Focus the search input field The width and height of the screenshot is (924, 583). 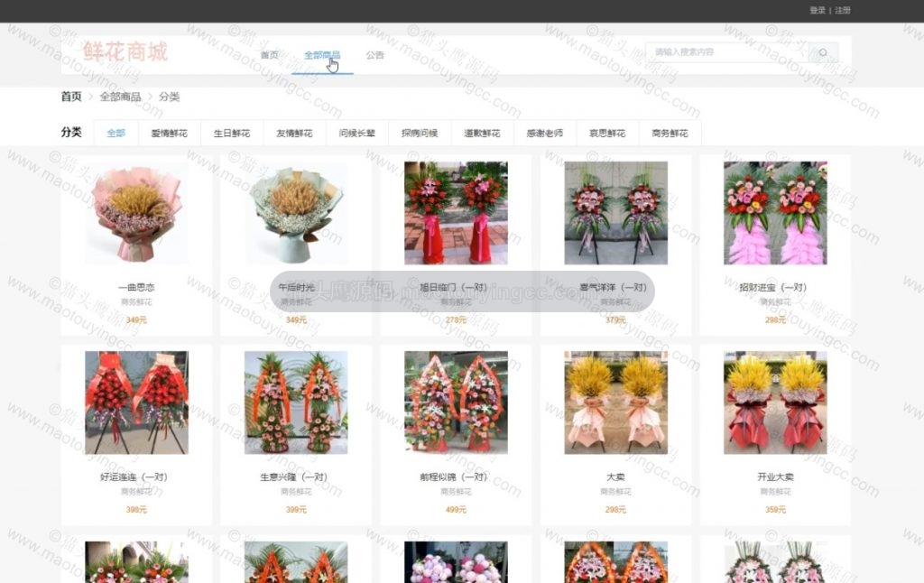726,52
